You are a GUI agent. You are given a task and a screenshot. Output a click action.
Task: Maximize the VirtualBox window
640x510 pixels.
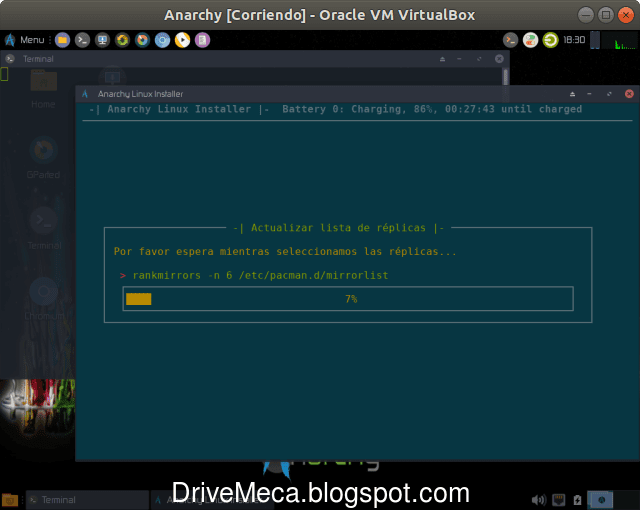click(x=606, y=15)
